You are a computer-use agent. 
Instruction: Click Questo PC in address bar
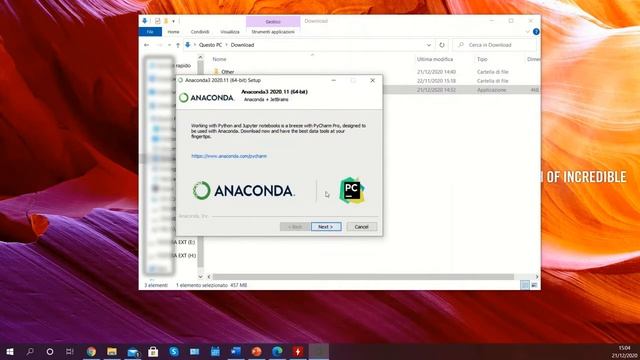210,45
